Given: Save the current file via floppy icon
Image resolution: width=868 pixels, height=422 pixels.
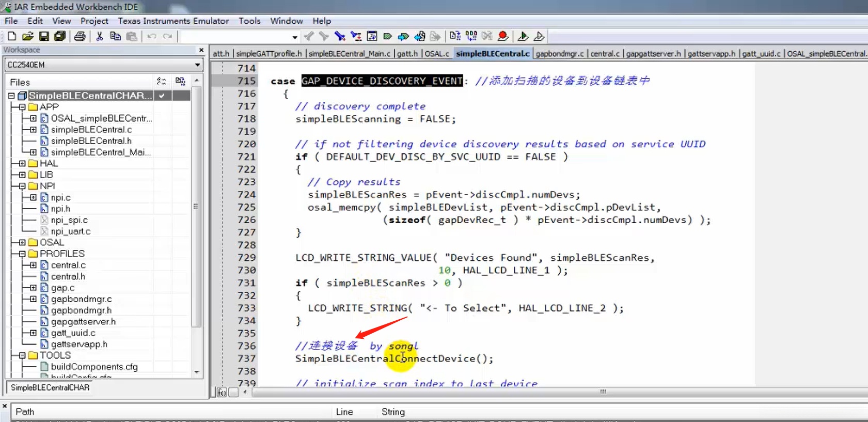Looking at the screenshot, I should point(44,36).
